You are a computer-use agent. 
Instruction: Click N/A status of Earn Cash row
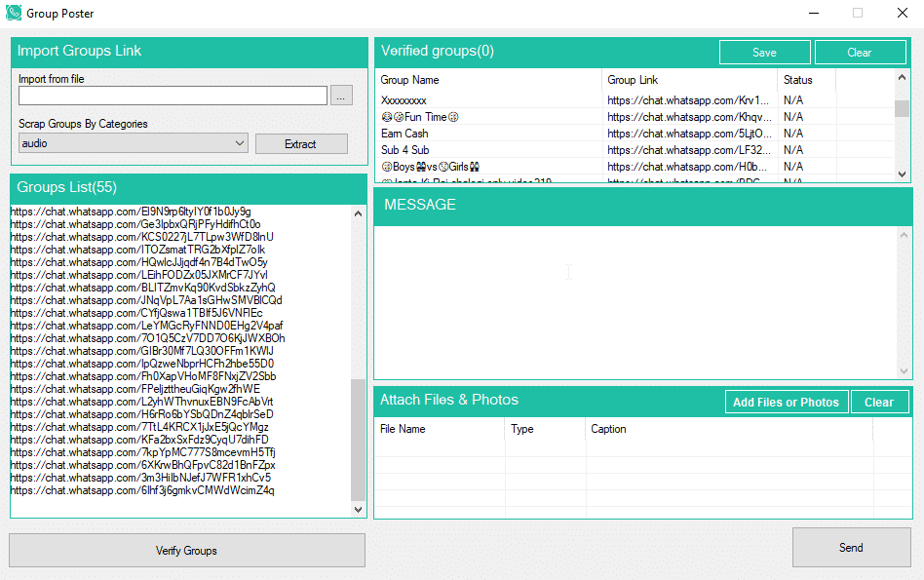click(x=793, y=134)
